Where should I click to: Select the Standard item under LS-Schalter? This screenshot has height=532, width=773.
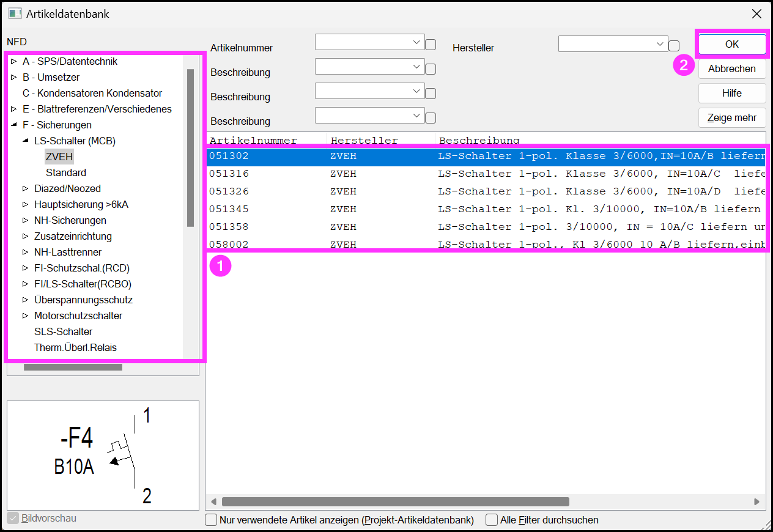66,173
